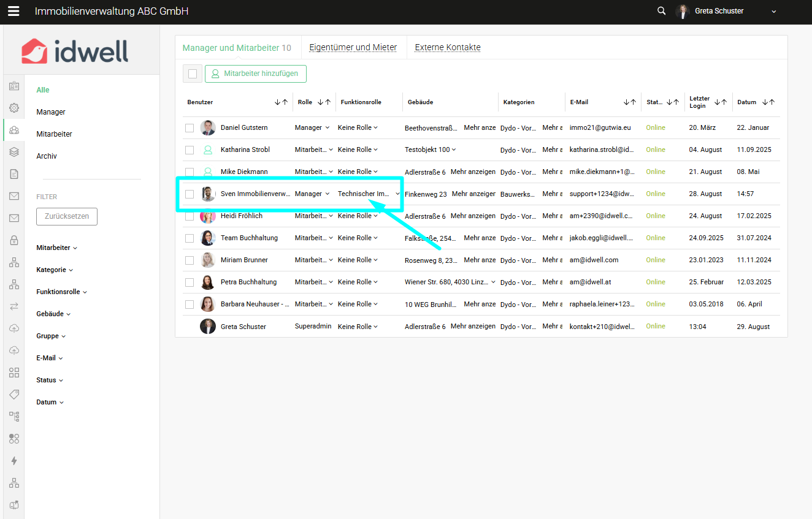Click the Zurücksetzen filter button
The image size is (812, 519).
tap(67, 216)
